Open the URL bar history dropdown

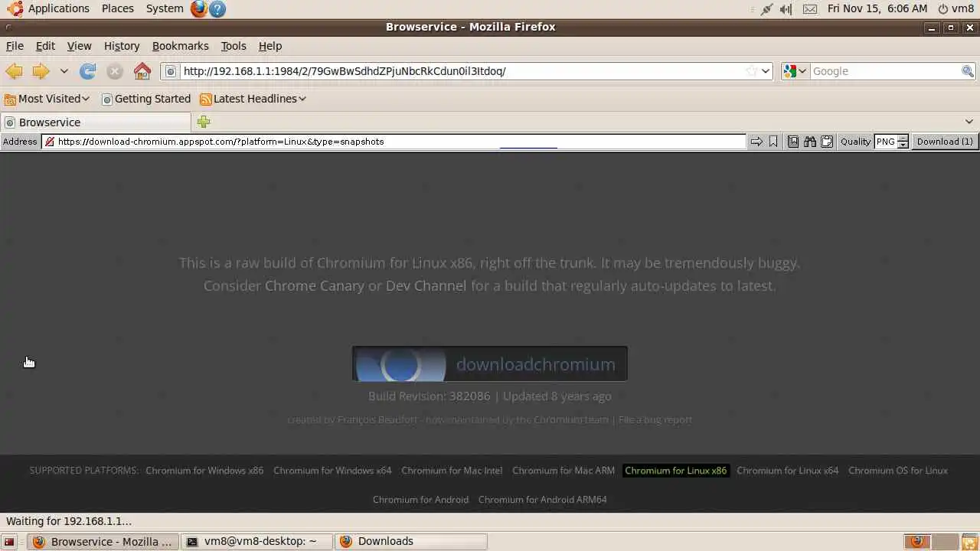(x=765, y=71)
